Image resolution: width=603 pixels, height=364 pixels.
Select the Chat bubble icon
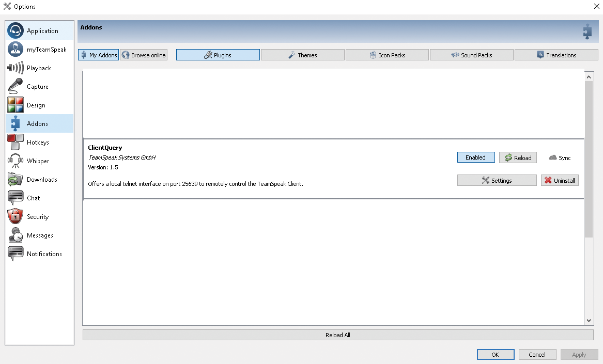pyautogui.click(x=16, y=198)
